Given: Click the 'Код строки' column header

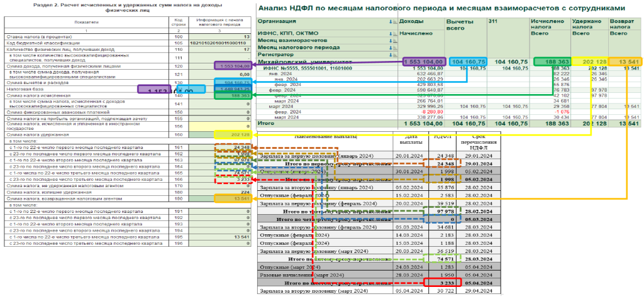Looking at the screenshot, I should (x=178, y=22).
